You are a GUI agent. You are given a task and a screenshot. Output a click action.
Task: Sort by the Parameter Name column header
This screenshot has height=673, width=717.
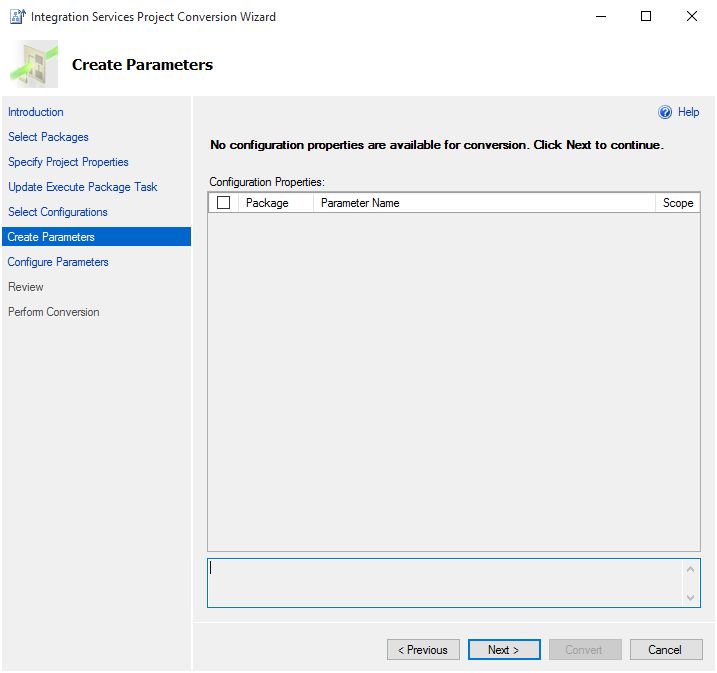[484, 203]
